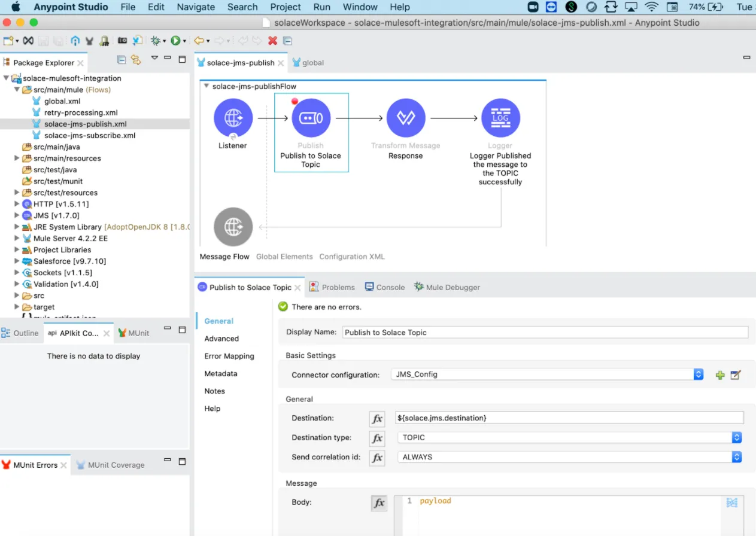
Task: Open the Metadata section
Action: 221,373
